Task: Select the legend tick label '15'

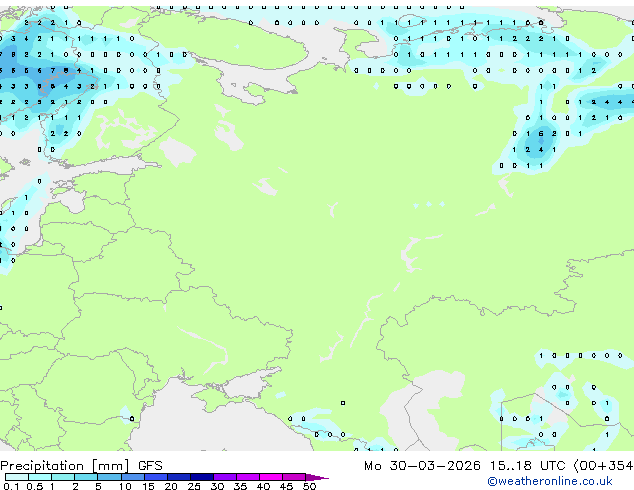Action: coord(148,486)
